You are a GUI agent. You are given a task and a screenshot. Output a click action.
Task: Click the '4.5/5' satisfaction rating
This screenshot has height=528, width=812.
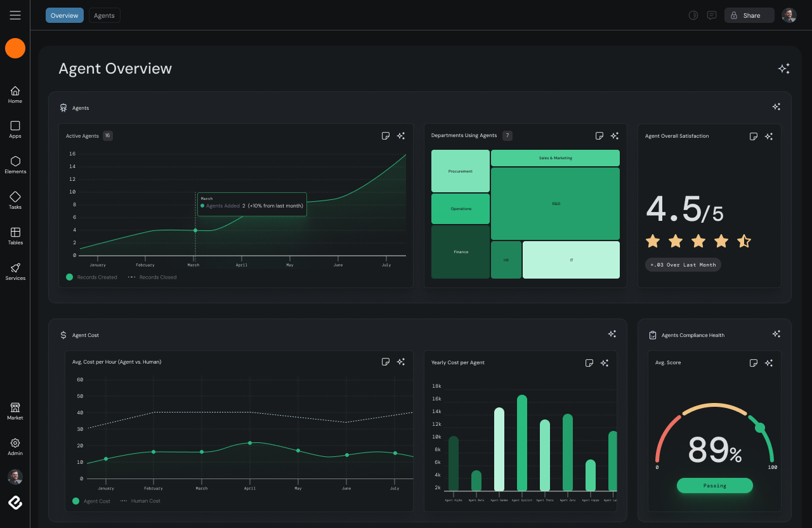point(684,209)
